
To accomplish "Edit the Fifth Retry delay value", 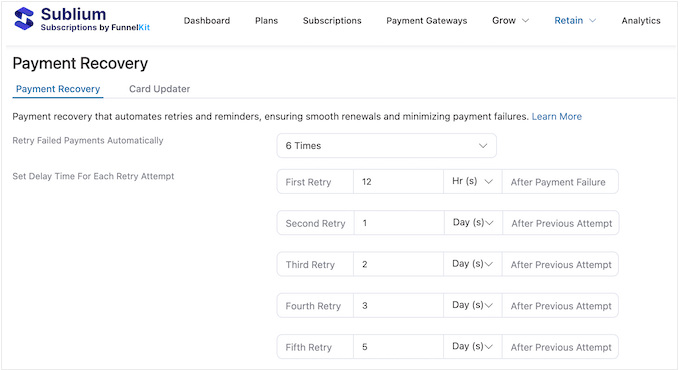I will [x=398, y=347].
